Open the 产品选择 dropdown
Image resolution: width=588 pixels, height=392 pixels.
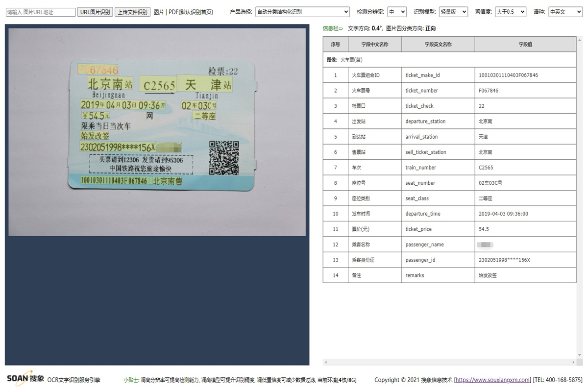pyautogui.click(x=302, y=11)
